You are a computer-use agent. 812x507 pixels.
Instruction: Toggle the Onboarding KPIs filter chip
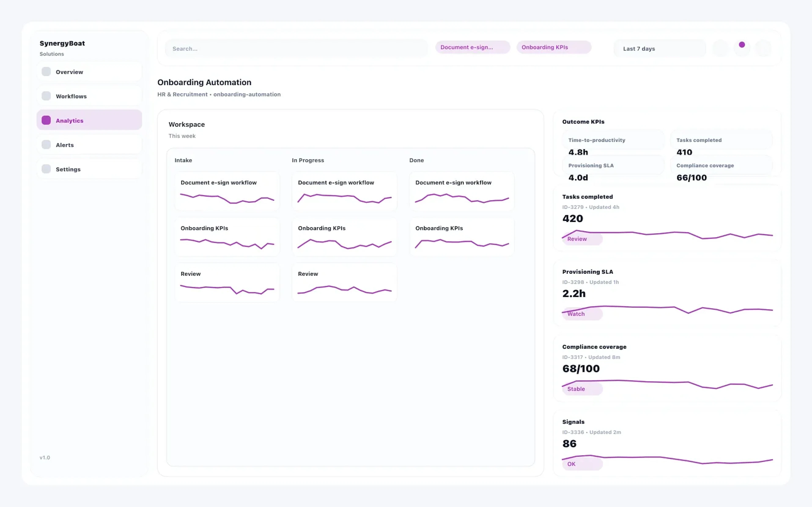click(x=554, y=47)
